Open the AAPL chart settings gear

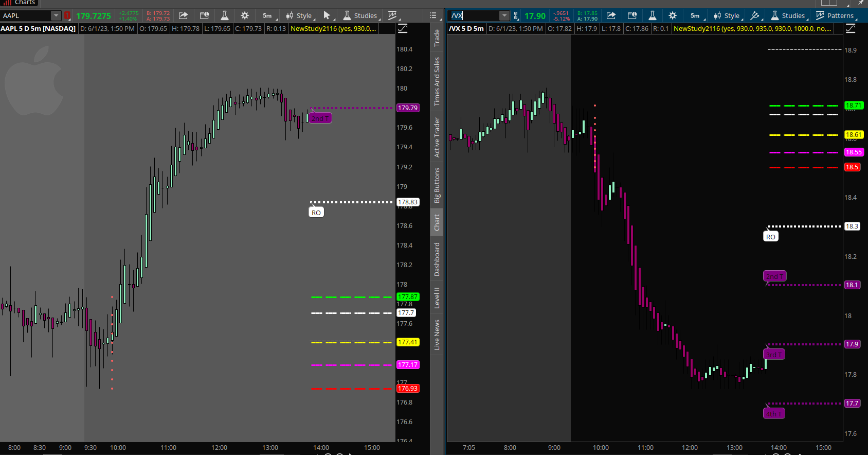click(x=245, y=15)
